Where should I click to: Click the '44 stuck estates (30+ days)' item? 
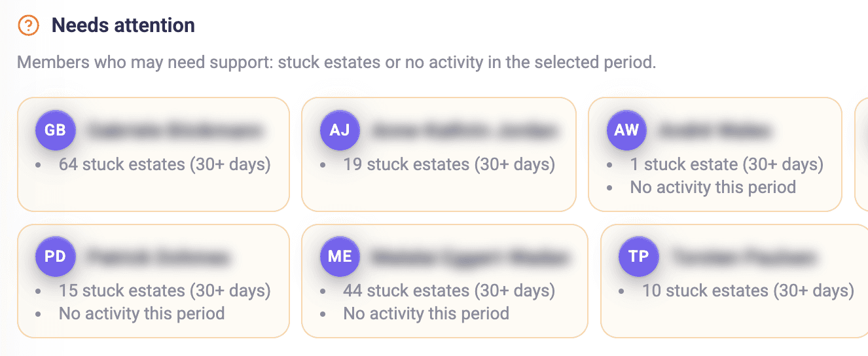(448, 291)
